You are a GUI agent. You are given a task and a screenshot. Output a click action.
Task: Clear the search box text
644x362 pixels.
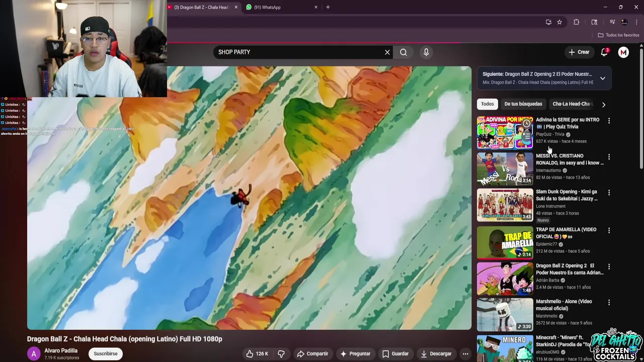click(x=387, y=52)
